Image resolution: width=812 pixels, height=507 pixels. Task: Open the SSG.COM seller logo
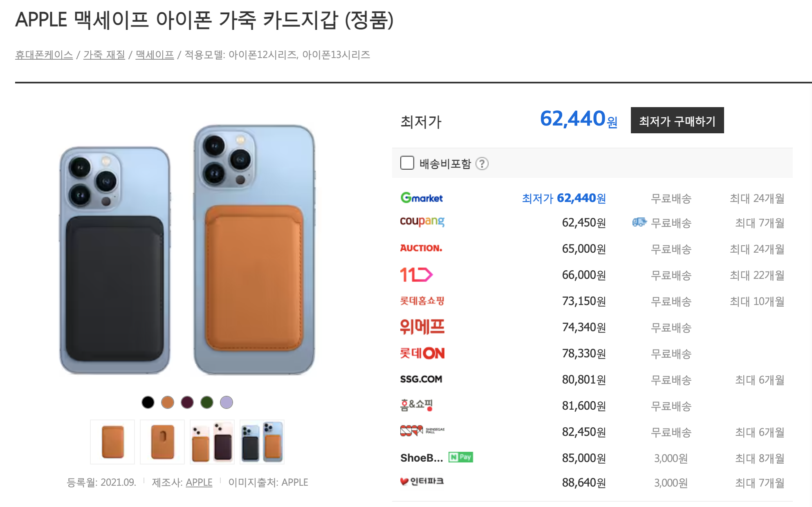click(x=421, y=379)
